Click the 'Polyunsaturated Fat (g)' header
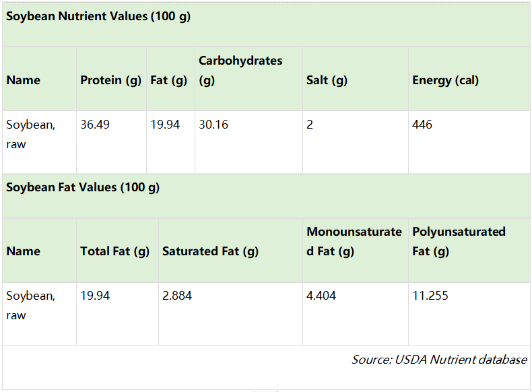Screen dimensions: 532x392 coord(459,241)
